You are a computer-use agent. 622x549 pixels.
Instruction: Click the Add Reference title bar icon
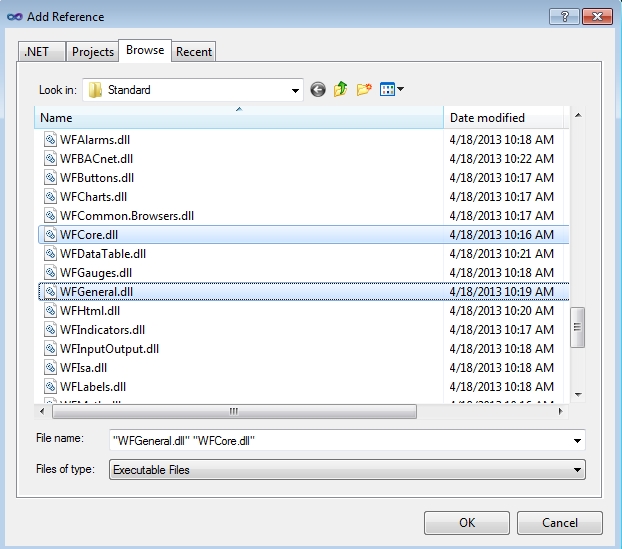[15, 17]
